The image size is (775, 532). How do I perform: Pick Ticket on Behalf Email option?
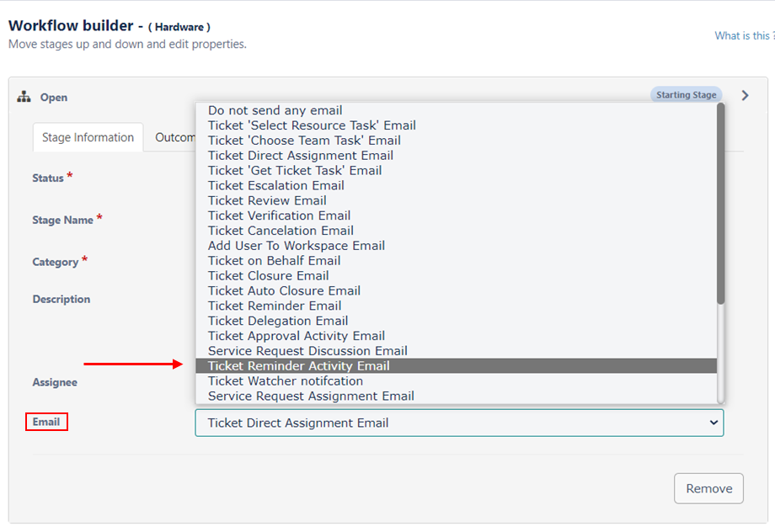457,261
